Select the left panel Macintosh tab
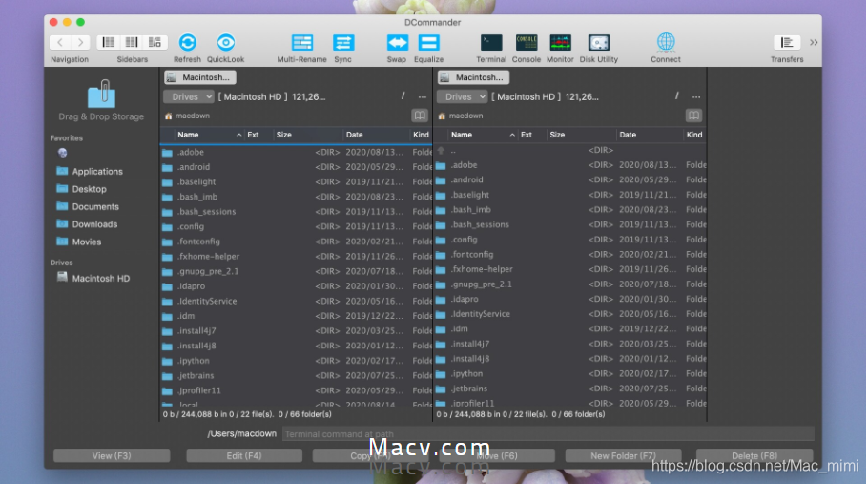 (x=200, y=77)
